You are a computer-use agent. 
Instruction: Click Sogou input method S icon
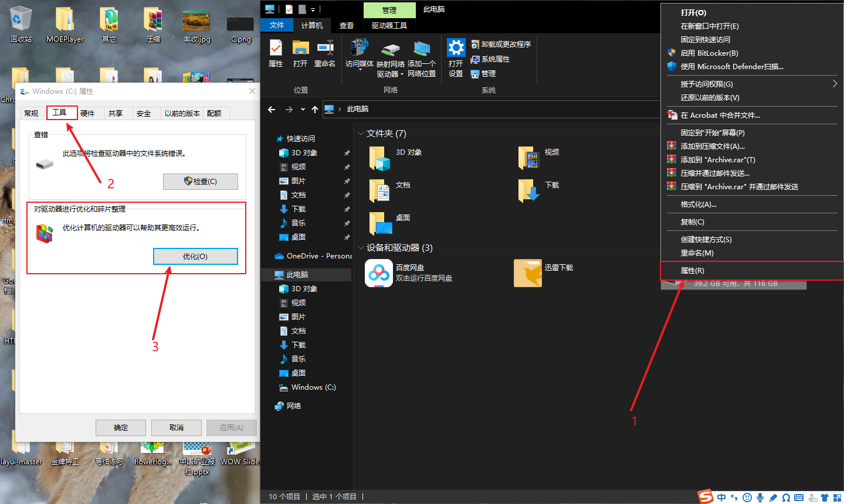706,496
